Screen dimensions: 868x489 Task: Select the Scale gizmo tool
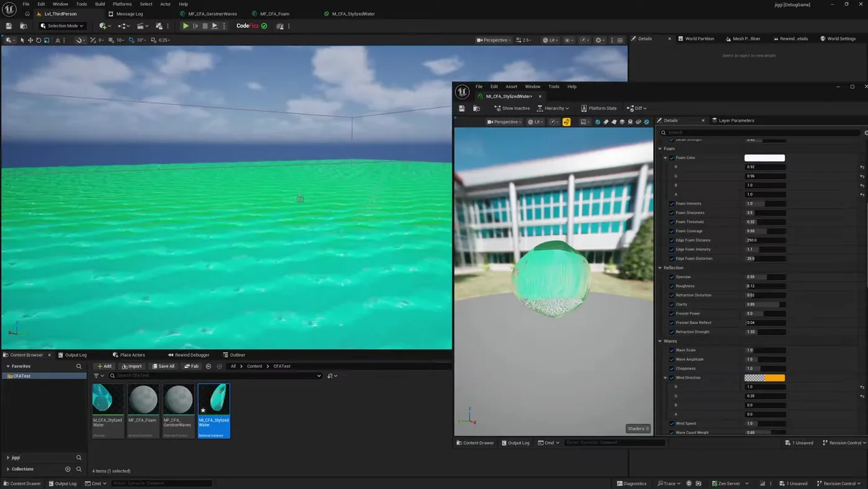[46, 40]
